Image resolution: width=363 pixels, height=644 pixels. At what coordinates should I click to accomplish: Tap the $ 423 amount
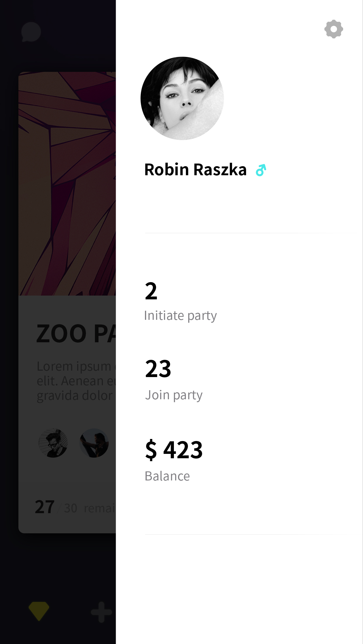point(174,450)
